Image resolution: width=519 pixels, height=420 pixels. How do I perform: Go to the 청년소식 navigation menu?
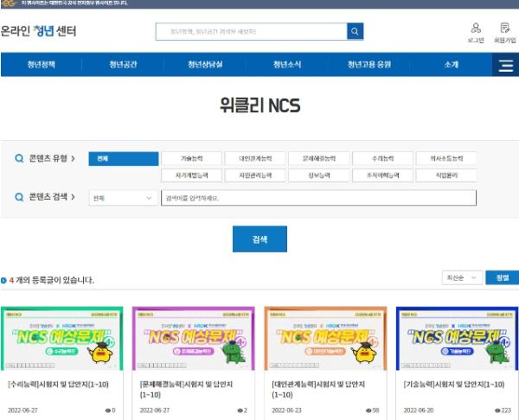pos(287,66)
